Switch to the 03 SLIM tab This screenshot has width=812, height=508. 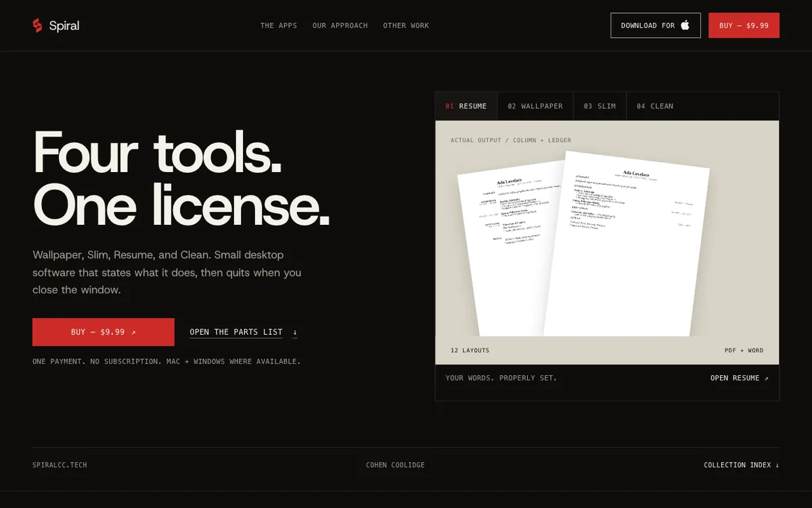coord(600,106)
